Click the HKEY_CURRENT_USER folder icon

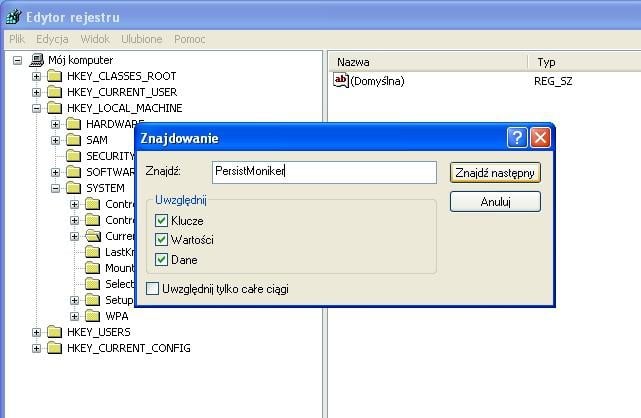(x=54, y=92)
